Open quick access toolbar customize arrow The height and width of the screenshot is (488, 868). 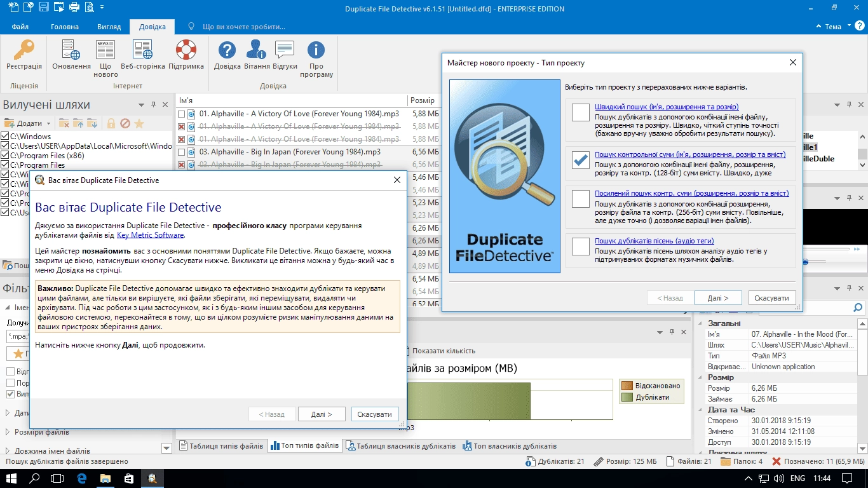[103, 8]
